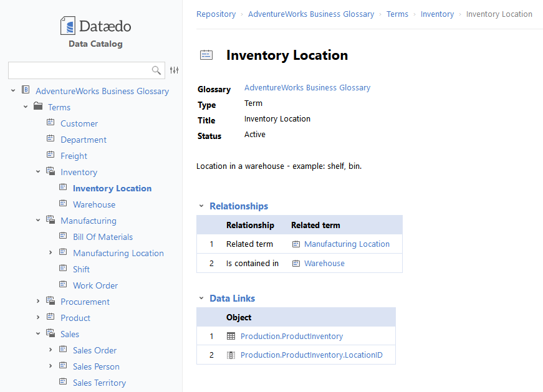The width and height of the screenshot is (543, 392).
Task: Open AdventureWorks Business Glossary link in details
Action: pos(307,88)
